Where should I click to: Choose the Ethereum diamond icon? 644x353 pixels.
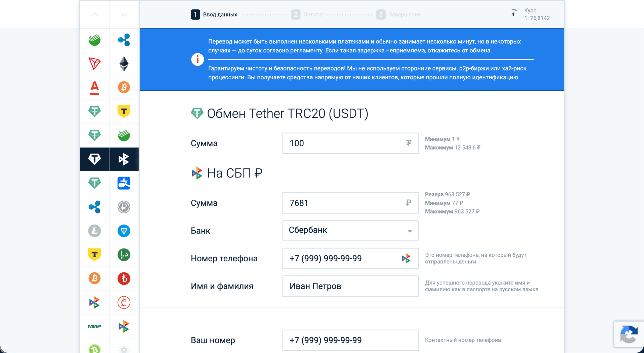[x=124, y=64]
